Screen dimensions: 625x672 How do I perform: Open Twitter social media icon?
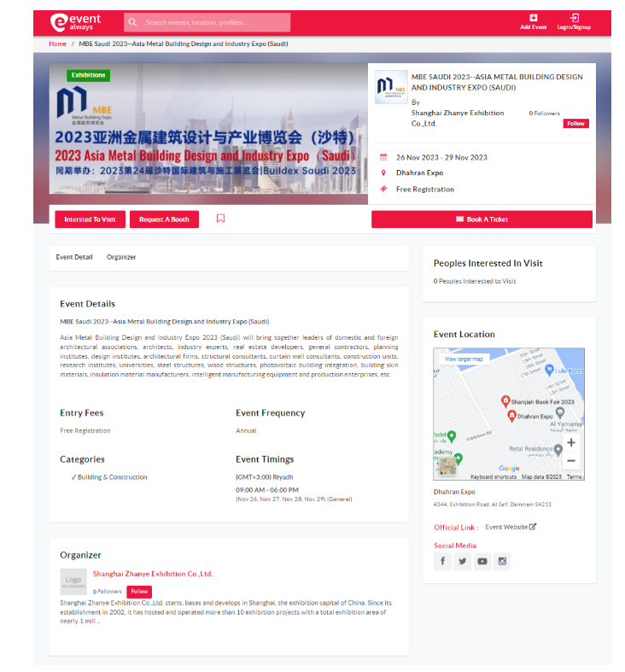[463, 562]
